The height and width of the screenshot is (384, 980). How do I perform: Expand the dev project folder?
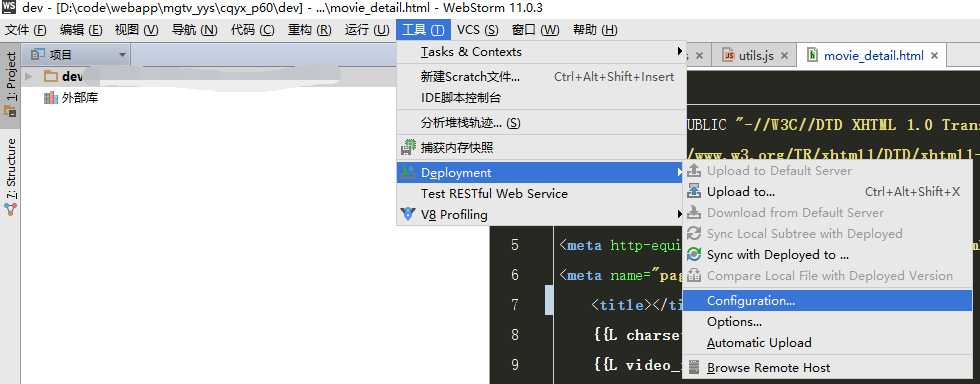pos(28,76)
